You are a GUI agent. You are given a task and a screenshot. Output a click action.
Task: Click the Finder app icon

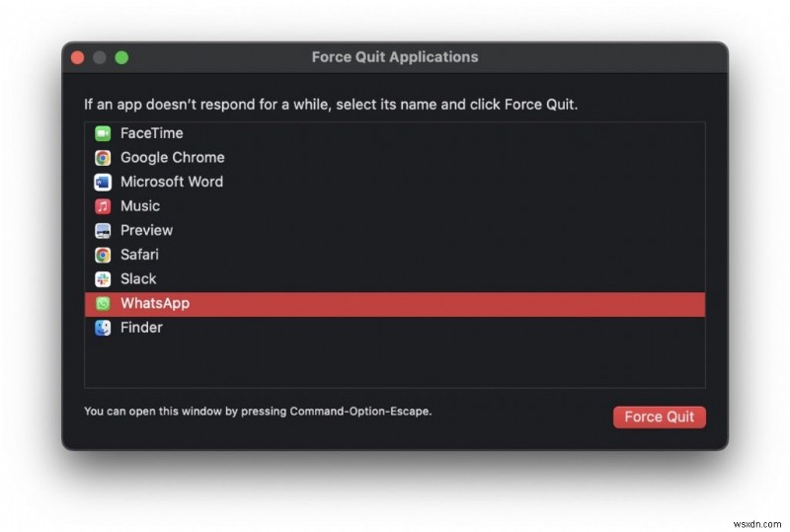(103, 328)
